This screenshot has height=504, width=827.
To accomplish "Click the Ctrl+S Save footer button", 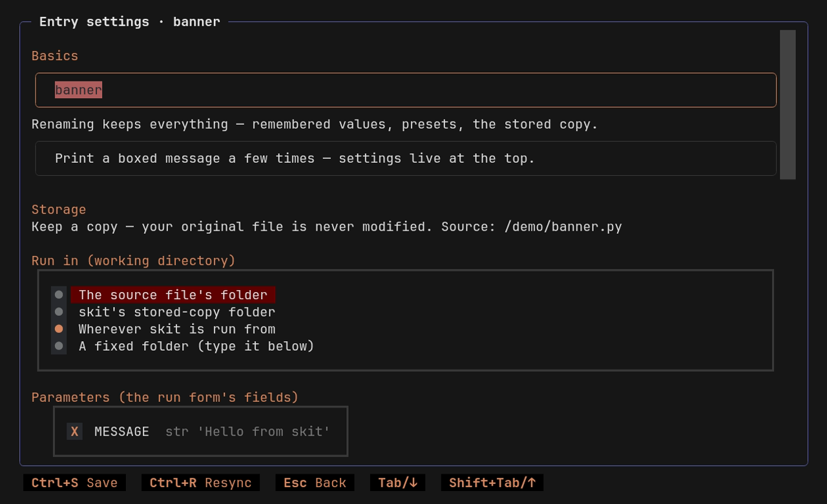I will 74,483.
